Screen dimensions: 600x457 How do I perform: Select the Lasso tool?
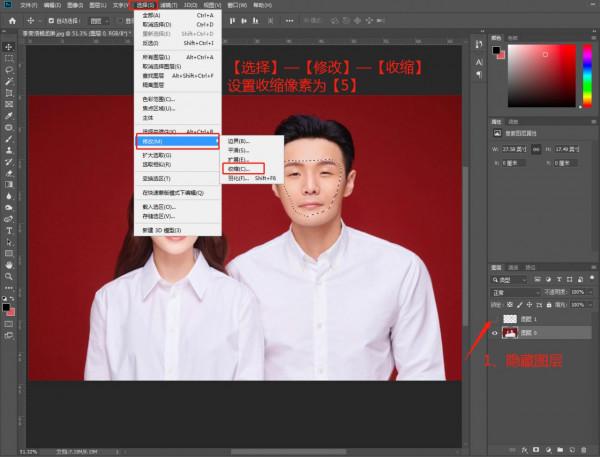tap(8, 70)
